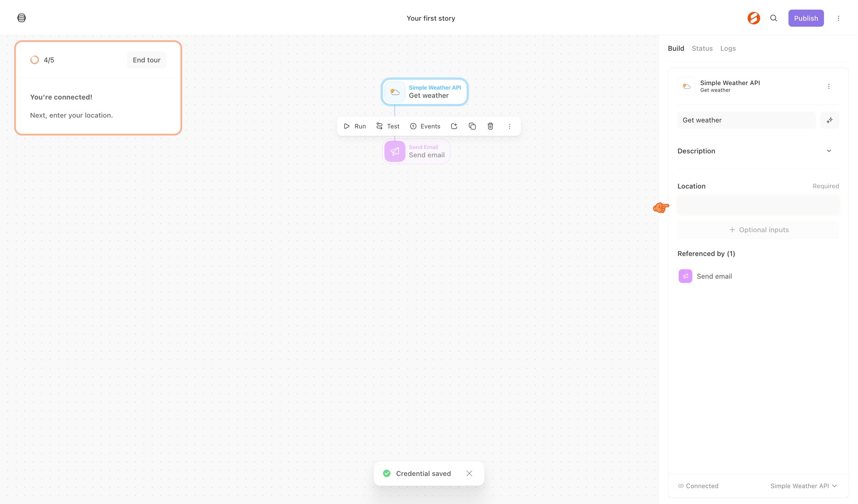Viewport: 858px width, 504px height.
Task: Expand Optional inputs
Action: click(758, 230)
